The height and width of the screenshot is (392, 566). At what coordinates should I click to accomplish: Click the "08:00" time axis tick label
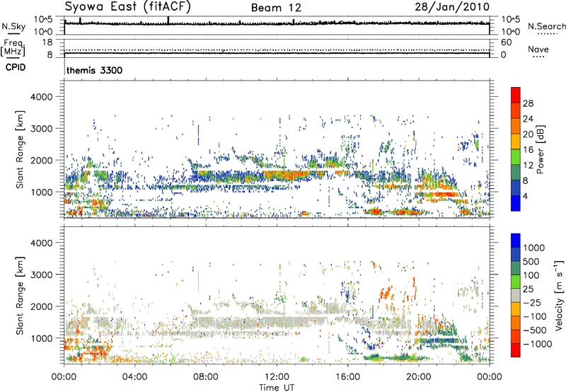(x=206, y=377)
